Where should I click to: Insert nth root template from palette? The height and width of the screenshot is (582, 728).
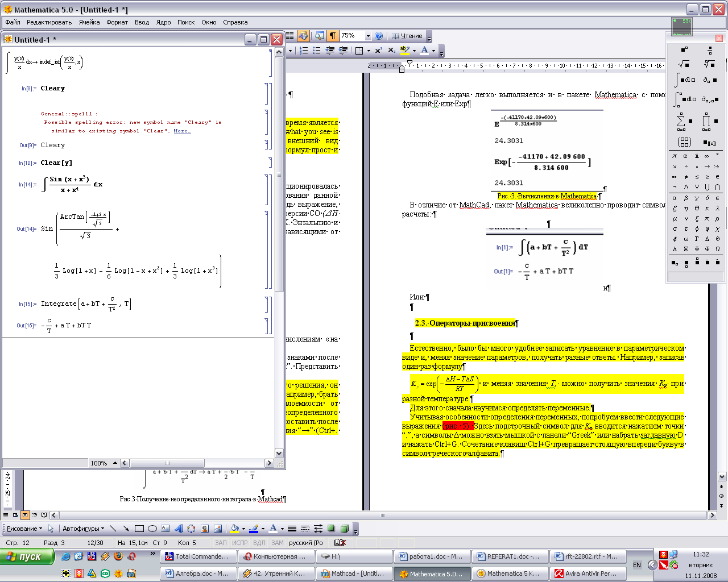pos(709,64)
